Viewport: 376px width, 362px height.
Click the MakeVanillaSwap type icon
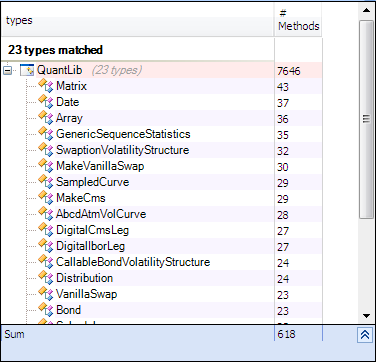click(46, 166)
